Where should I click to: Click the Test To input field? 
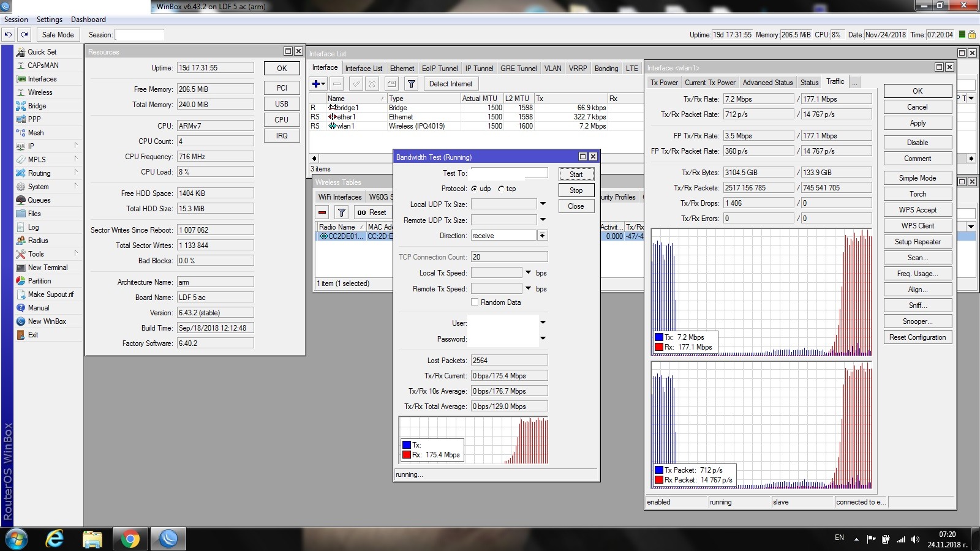(x=508, y=173)
